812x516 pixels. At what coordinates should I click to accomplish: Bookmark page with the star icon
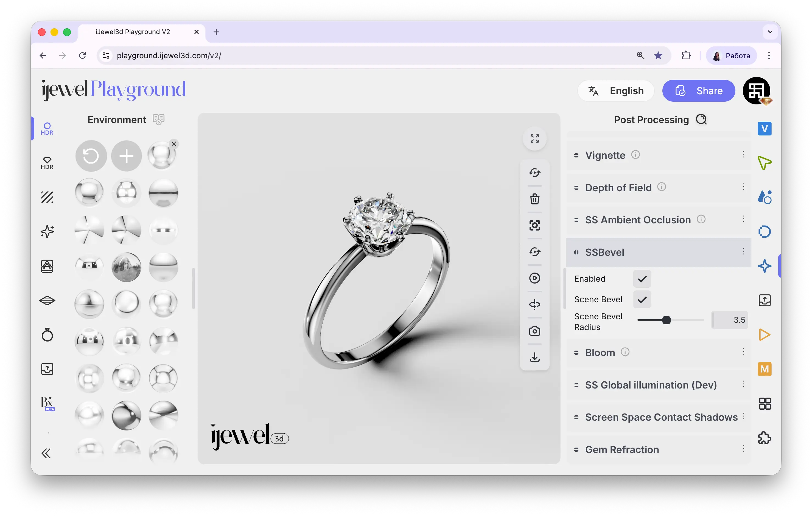(x=658, y=55)
